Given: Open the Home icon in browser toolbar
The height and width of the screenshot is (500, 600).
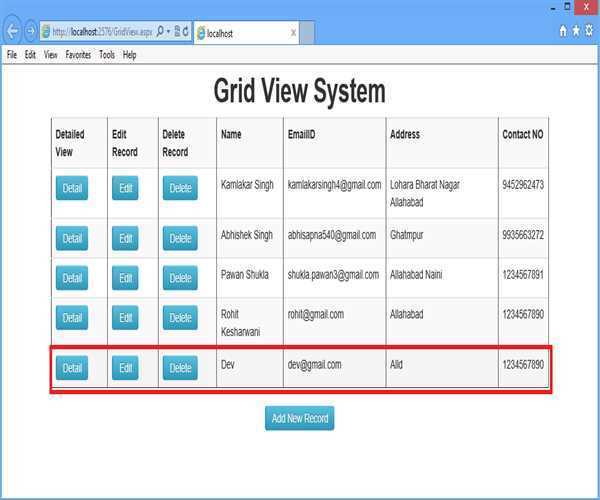Looking at the screenshot, I should (x=564, y=32).
